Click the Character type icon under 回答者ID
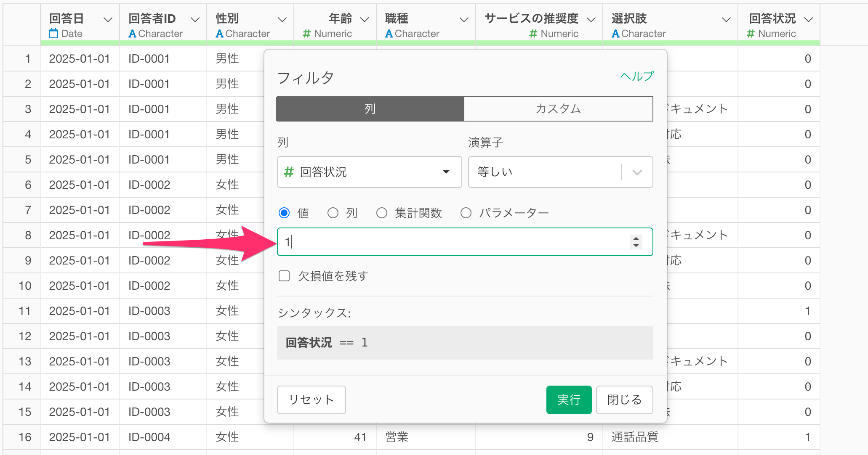 click(132, 34)
